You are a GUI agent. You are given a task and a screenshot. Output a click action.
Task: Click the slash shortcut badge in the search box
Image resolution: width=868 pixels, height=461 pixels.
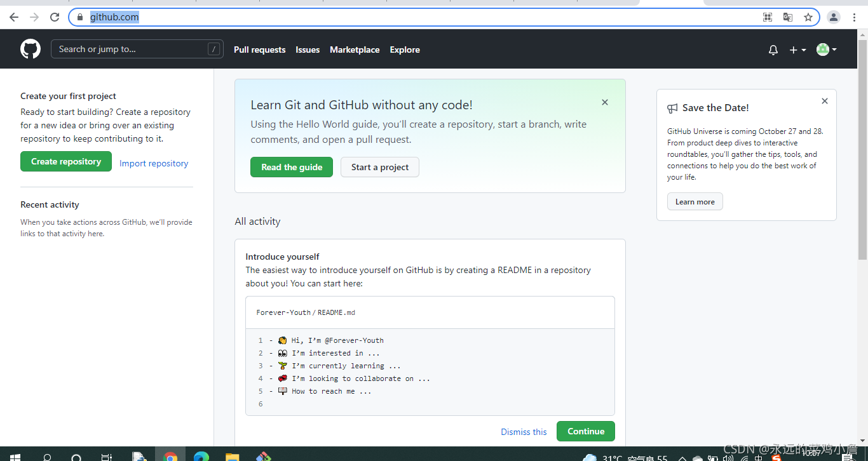[214, 50]
